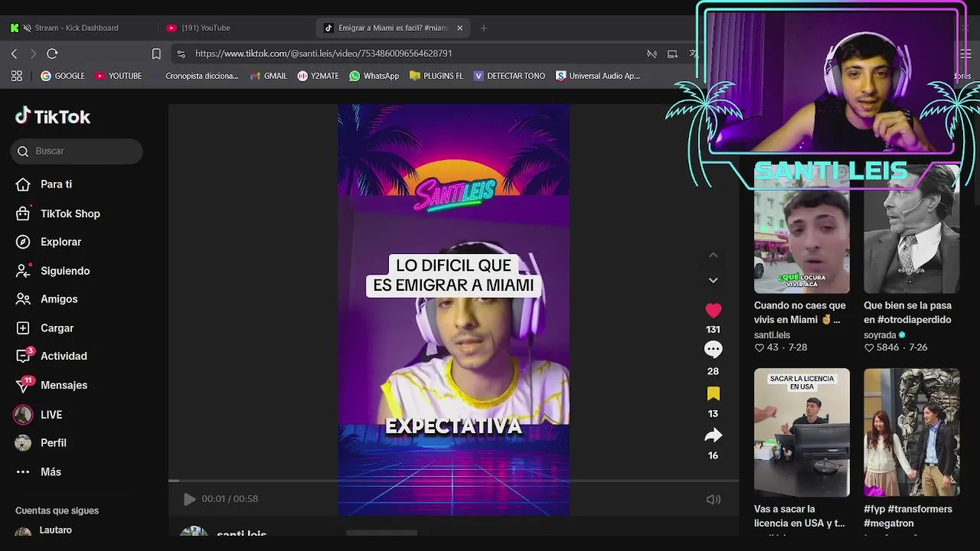This screenshot has width=980, height=551.
Task: Click the Buscar search field
Action: [x=77, y=151]
